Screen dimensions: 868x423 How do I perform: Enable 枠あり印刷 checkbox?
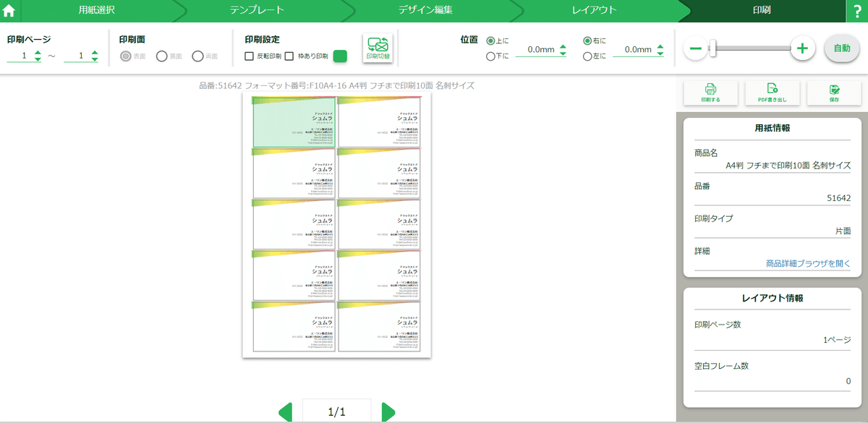(289, 56)
